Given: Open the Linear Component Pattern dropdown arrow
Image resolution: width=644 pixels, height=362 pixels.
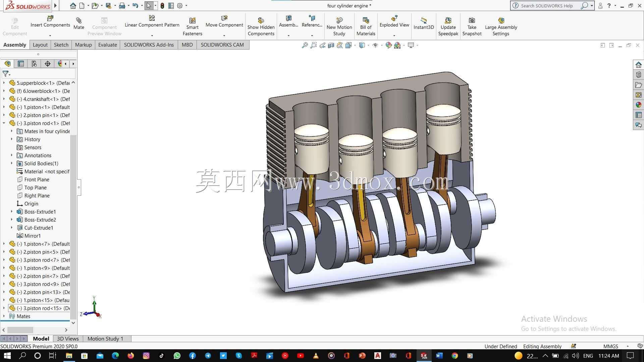Looking at the screenshot, I should click(152, 36).
